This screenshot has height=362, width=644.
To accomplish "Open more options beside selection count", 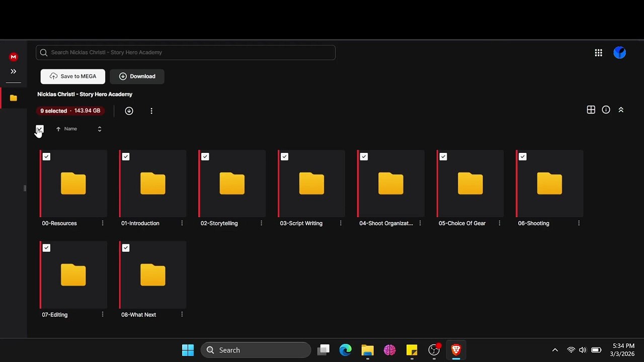I will tap(151, 111).
